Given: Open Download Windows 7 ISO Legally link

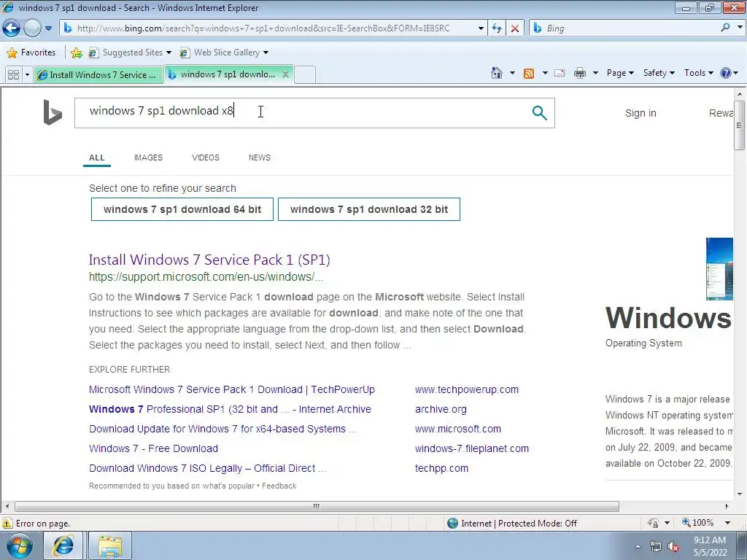Looking at the screenshot, I should pos(207,469).
